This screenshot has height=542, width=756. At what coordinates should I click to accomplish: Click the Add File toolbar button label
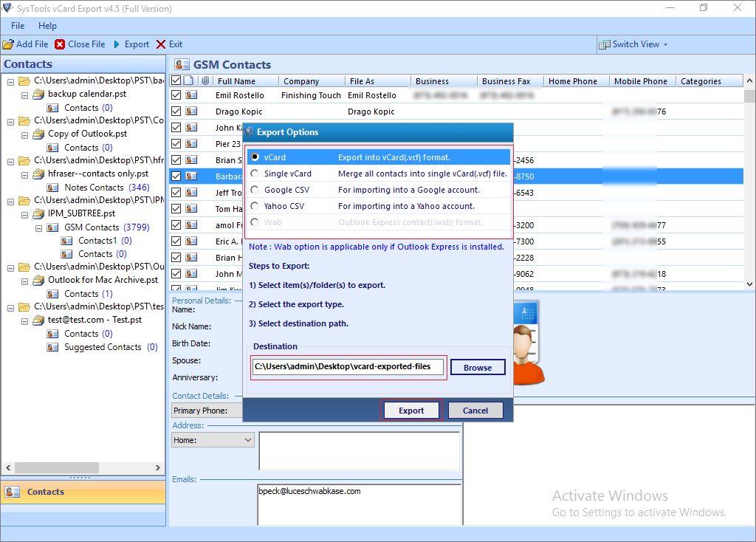[32, 44]
